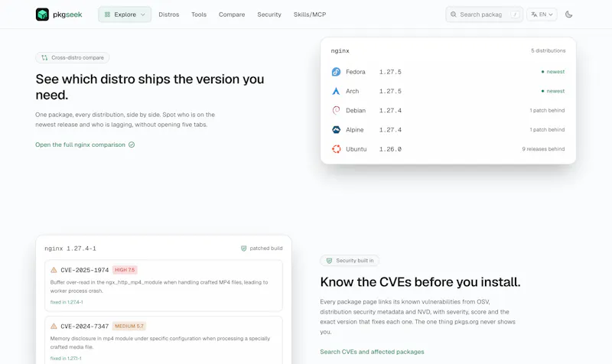Click the HIGH 7.5 severity badge
Viewport: 612px width, 364px height.
tap(125, 270)
